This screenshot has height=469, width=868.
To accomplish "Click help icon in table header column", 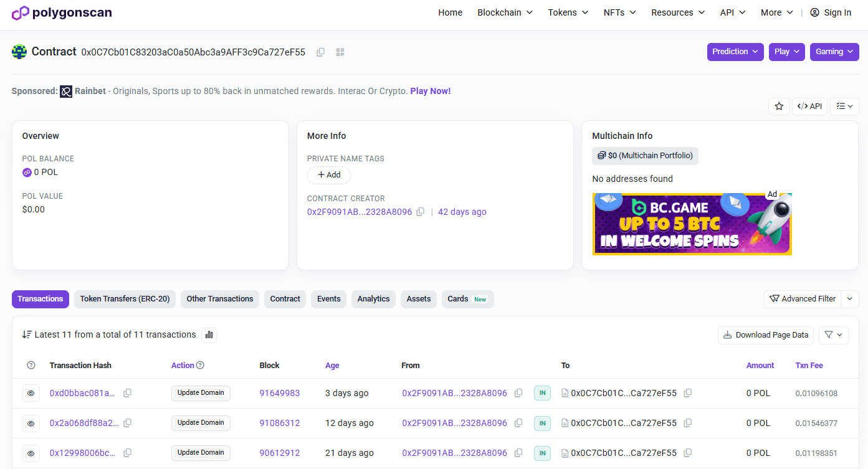I will pyautogui.click(x=31, y=366).
